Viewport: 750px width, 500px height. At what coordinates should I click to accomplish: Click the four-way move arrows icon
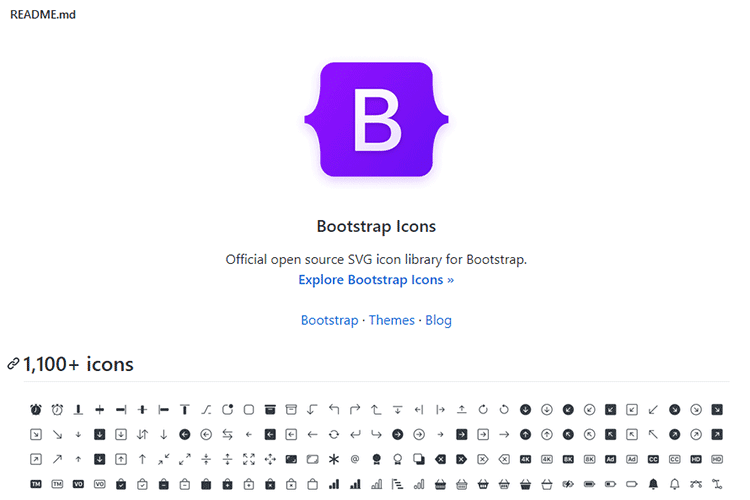tap(269, 459)
